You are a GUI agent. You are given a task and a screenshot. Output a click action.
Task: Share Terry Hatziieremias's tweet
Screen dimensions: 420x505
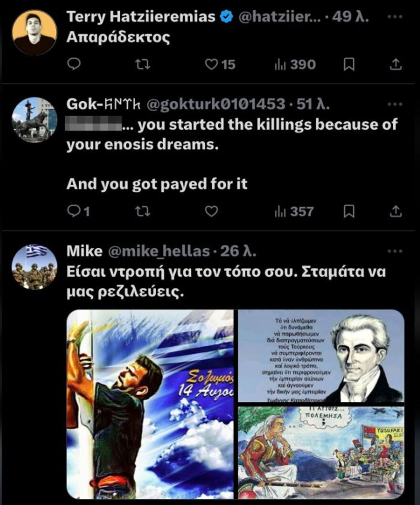(x=396, y=64)
